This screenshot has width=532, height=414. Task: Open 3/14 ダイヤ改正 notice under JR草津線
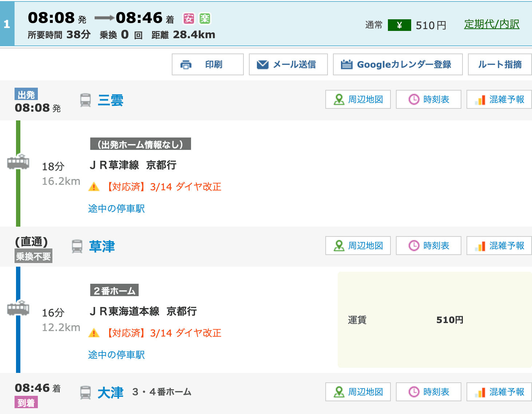164,187
